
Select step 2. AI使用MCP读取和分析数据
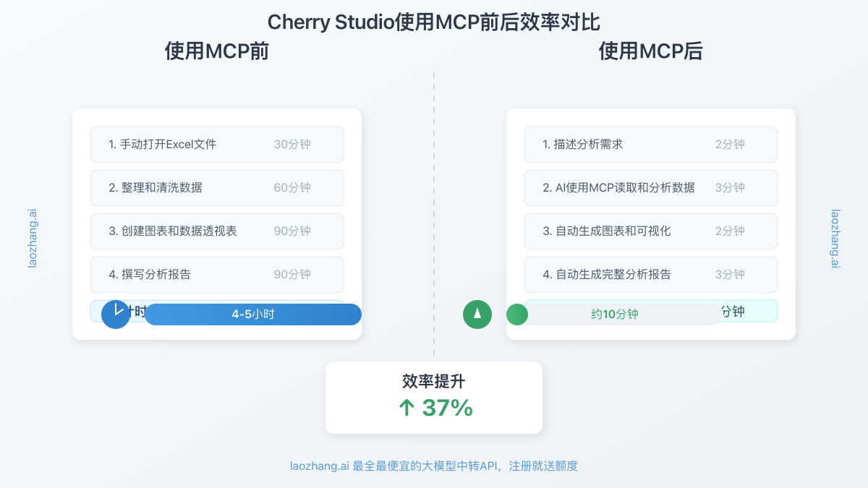pyautogui.click(x=651, y=188)
